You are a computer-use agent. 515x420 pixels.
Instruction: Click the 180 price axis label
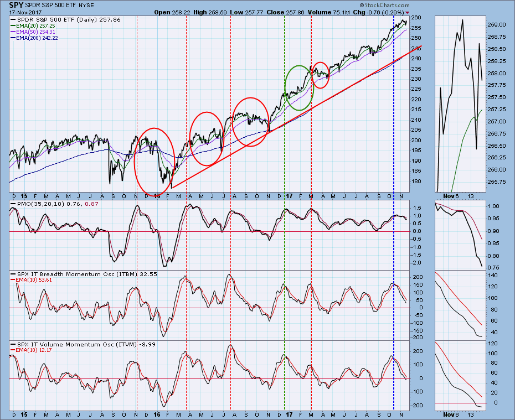416,181
